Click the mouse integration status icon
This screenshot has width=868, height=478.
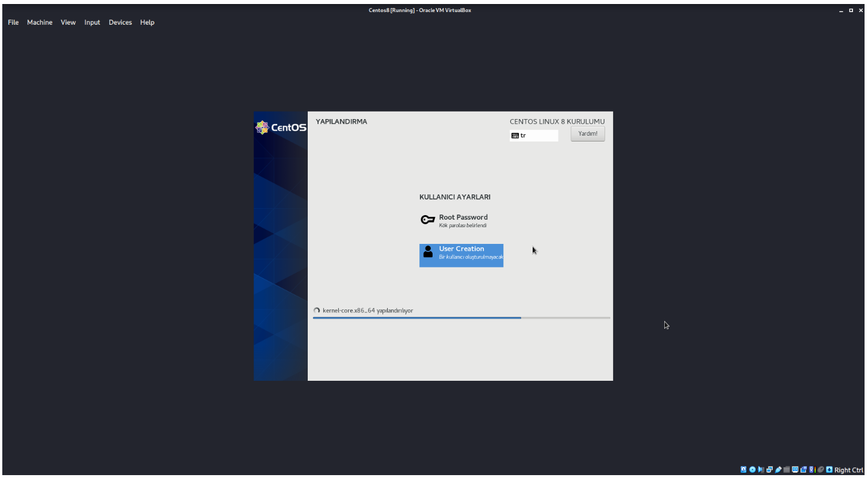tap(821, 469)
